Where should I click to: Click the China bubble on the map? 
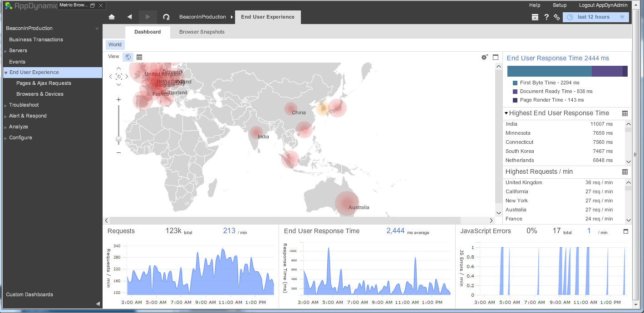pyautogui.click(x=291, y=108)
